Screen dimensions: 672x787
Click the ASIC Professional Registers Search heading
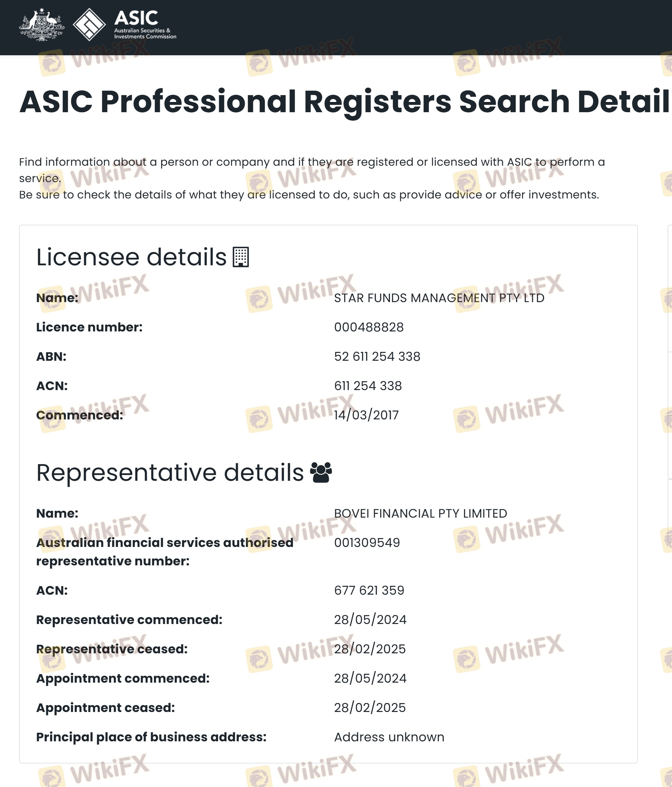(343, 102)
